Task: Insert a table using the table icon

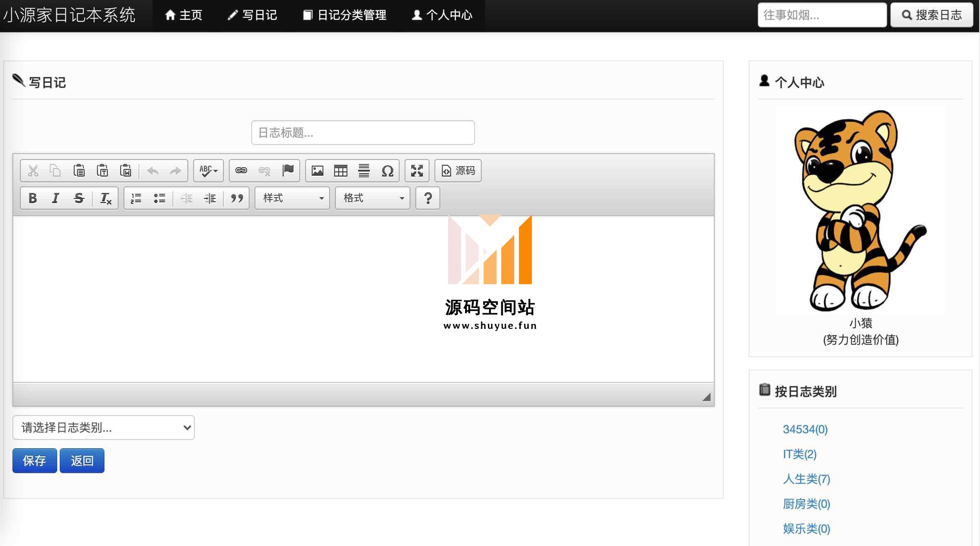Action: (341, 171)
